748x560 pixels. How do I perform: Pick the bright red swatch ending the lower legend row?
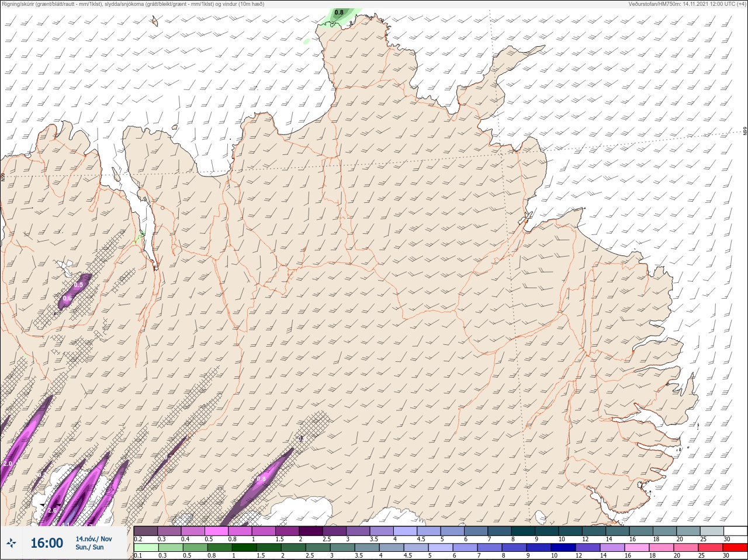tap(735, 548)
